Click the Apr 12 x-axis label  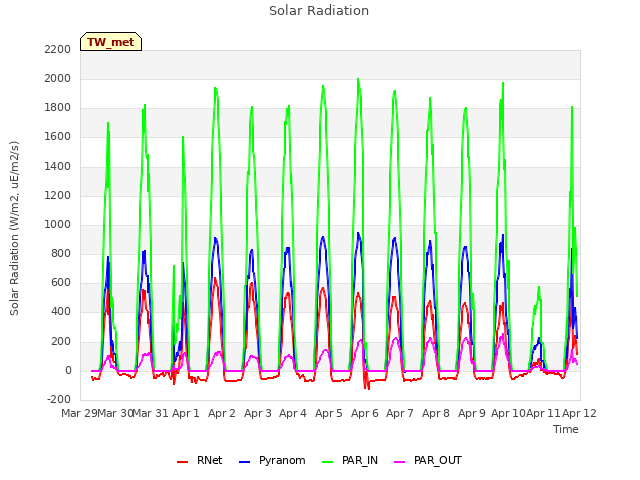579,413
